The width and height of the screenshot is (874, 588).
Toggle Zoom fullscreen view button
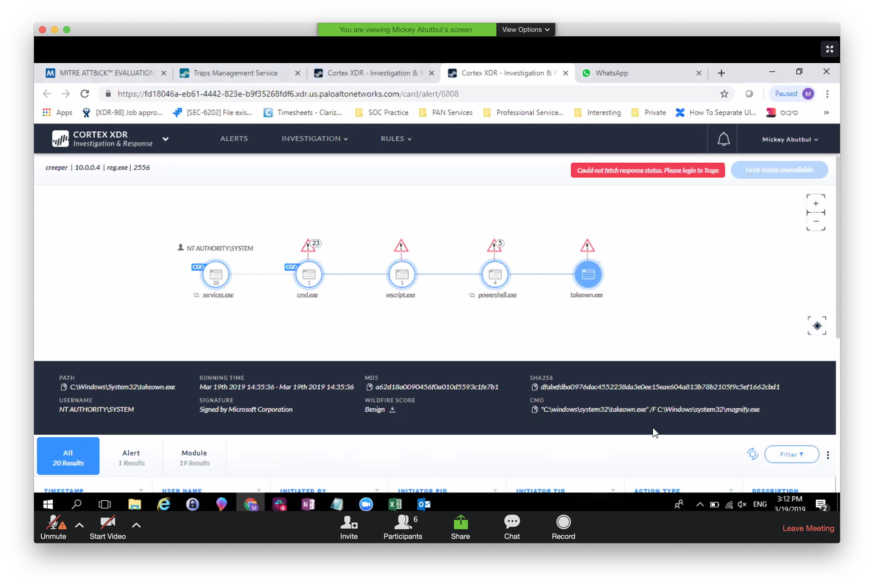pos(829,49)
